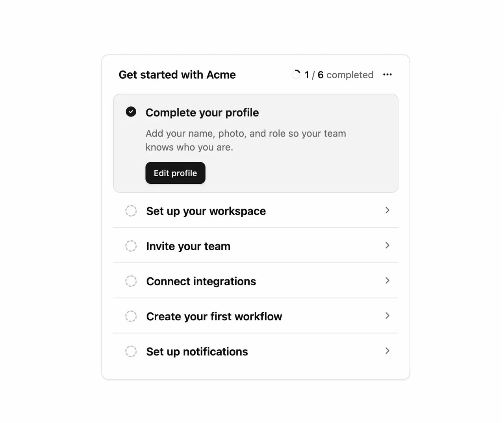Click the Get started with Acme title
504x423 pixels.
point(177,75)
